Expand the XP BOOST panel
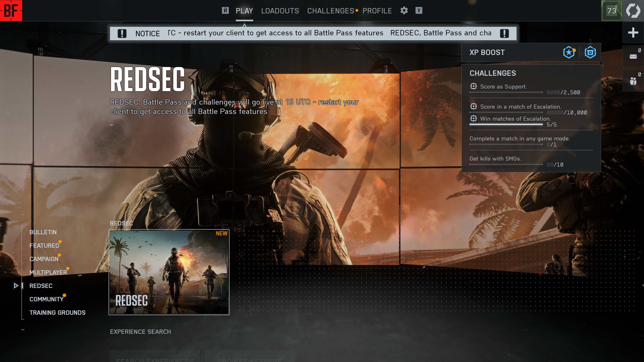644x362 pixels. click(487, 52)
